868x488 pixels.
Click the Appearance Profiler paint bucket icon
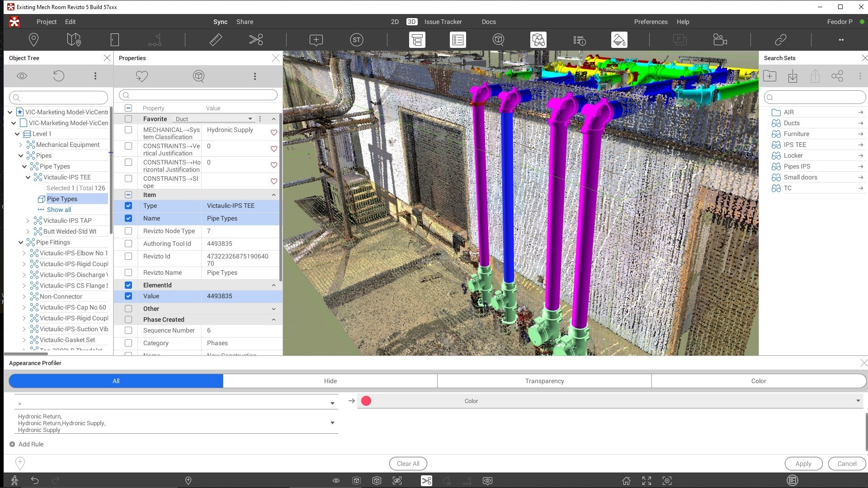pyautogui.click(x=619, y=40)
